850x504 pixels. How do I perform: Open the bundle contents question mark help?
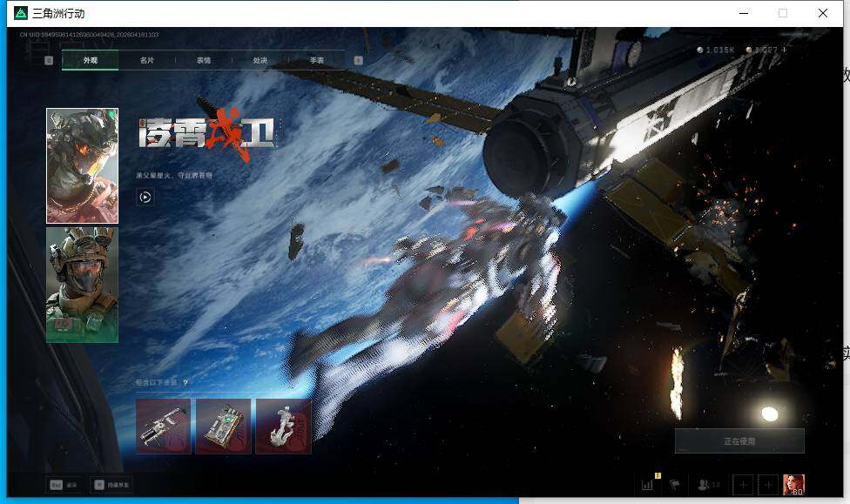[x=186, y=383]
